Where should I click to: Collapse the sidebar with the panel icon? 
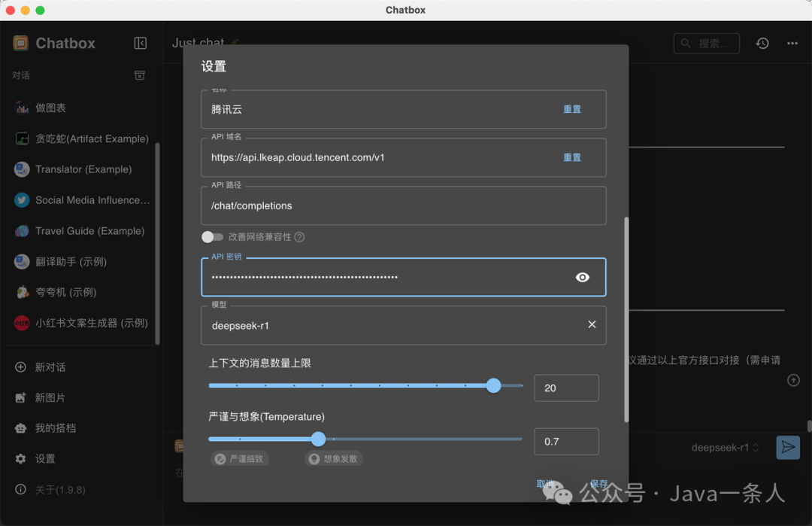pos(141,43)
